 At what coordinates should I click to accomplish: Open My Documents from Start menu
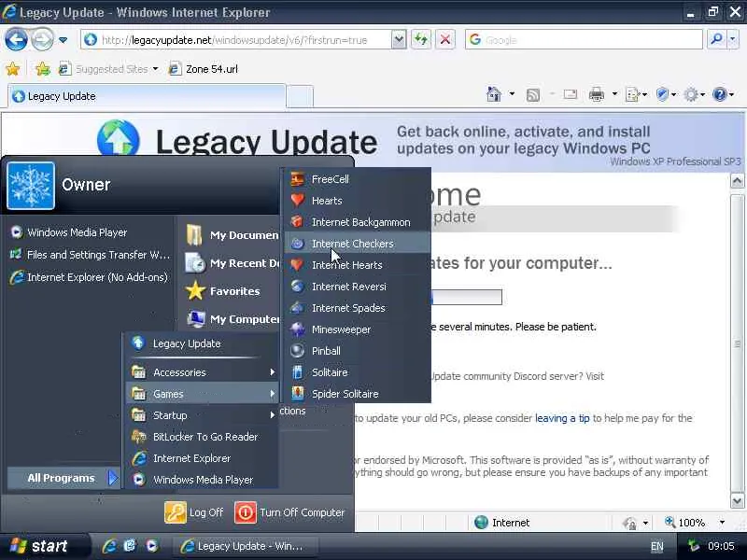coord(232,235)
